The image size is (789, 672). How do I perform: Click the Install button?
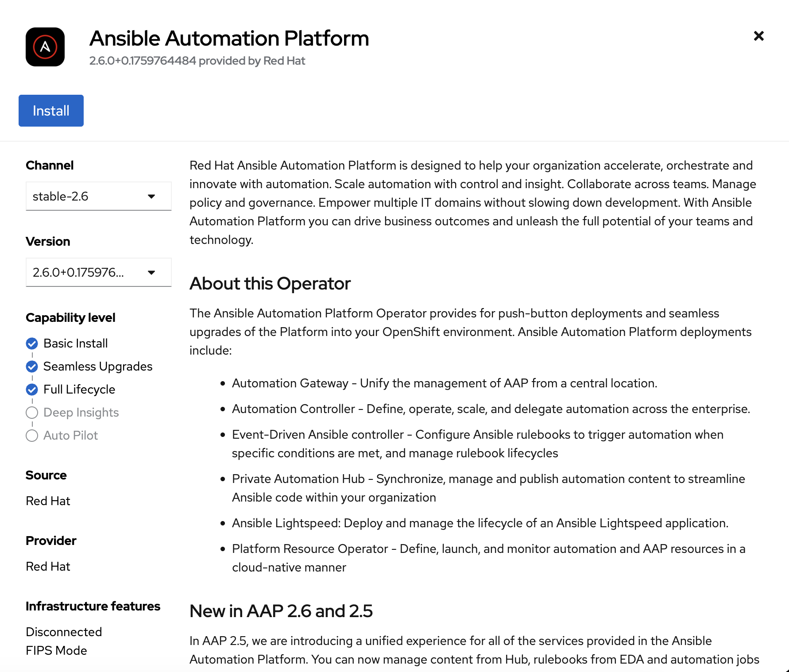click(x=51, y=111)
